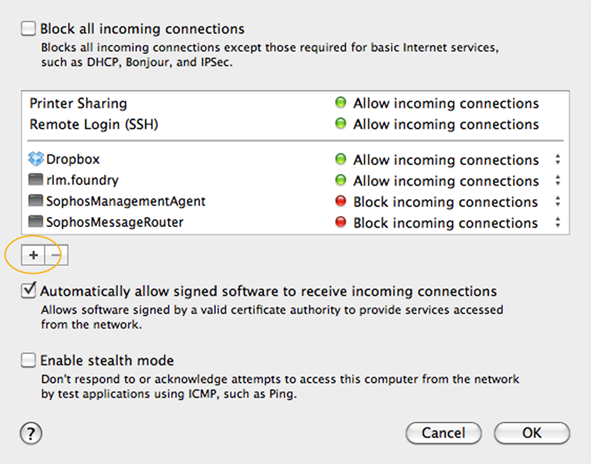The image size is (591, 464).
Task: Click the Cancel button
Action: [444, 433]
